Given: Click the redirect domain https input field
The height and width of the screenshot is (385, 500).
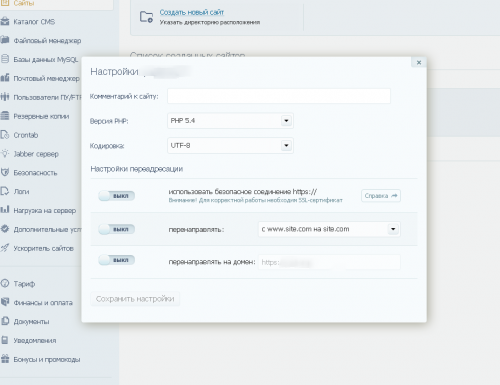Looking at the screenshot, I should [x=329, y=262].
